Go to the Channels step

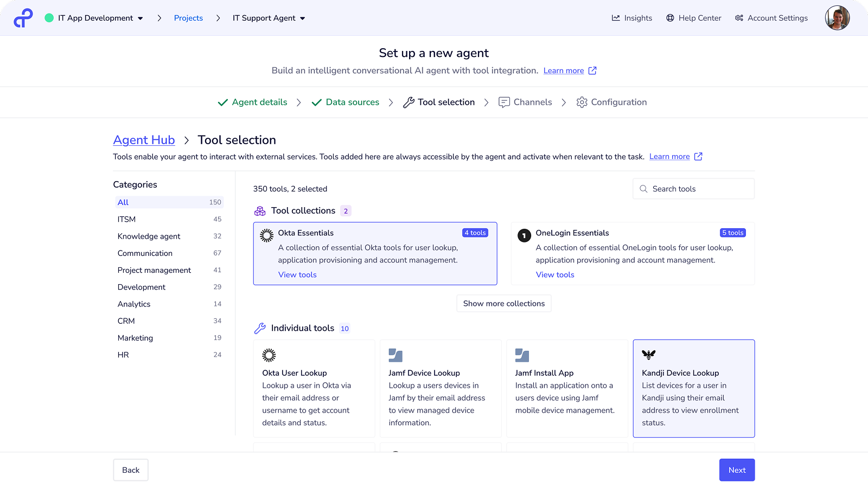coord(525,102)
